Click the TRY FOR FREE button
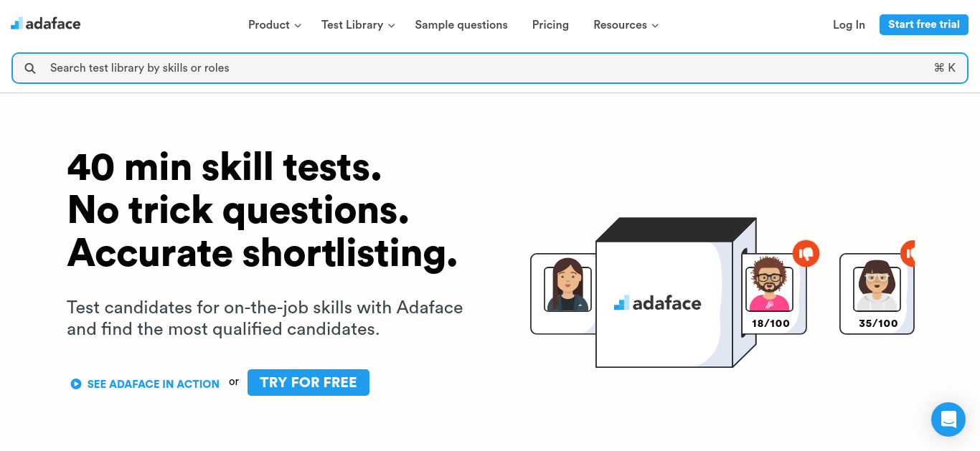The image size is (980, 451). (x=308, y=382)
